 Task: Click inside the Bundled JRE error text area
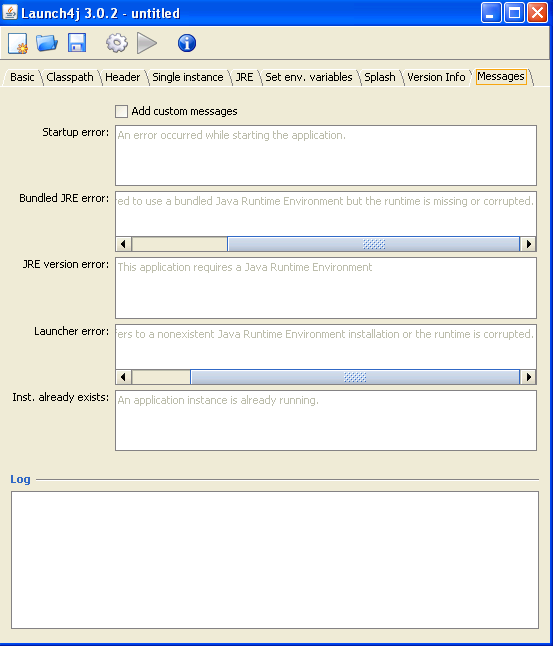pyautogui.click(x=326, y=214)
